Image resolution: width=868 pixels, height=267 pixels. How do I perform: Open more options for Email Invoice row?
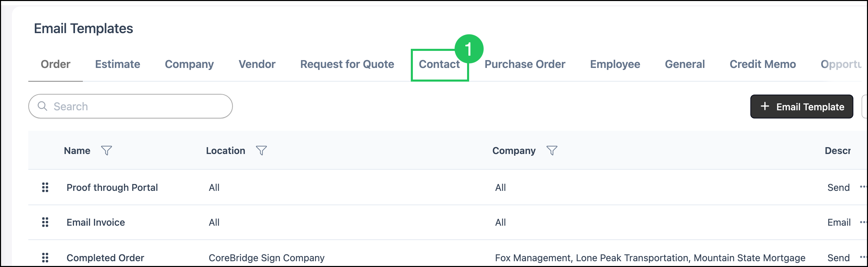point(863,222)
